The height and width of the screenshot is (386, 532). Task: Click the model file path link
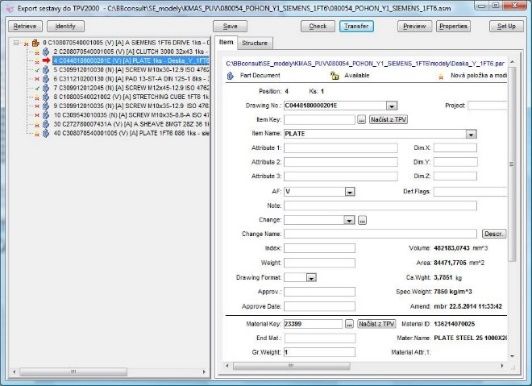(x=365, y=63)
